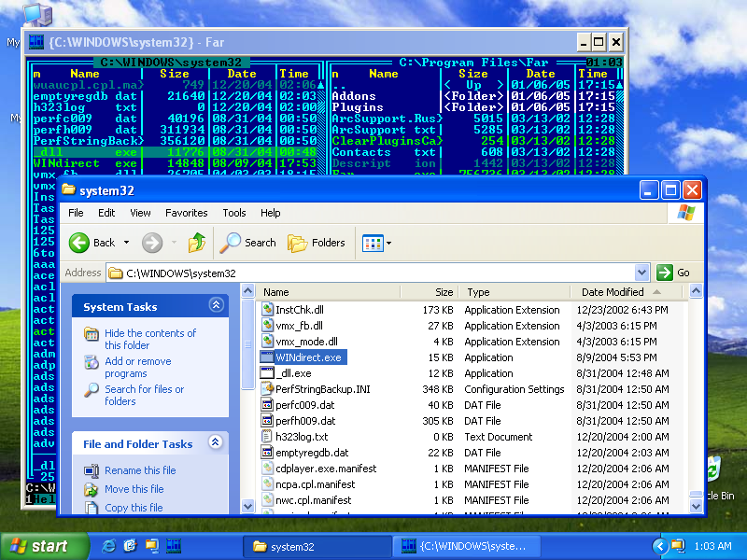
Task: Select the perfh009.dat file icon
Action: (x=267, y=421)
